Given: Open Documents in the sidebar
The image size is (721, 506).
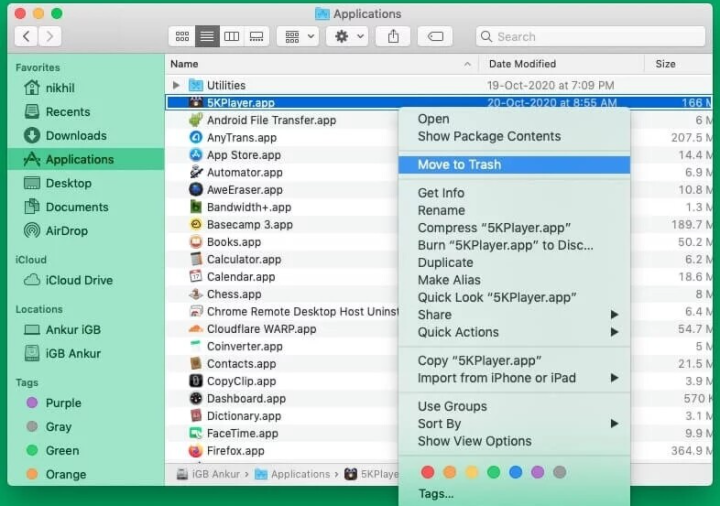Looking at the screenshot, I should [x=86, y=207].
